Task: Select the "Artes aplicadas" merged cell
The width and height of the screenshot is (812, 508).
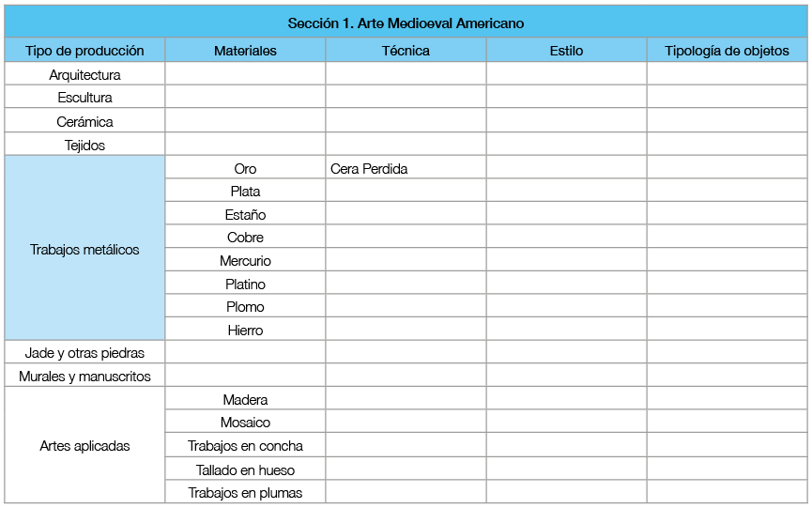Action: (x=84, y=446)
